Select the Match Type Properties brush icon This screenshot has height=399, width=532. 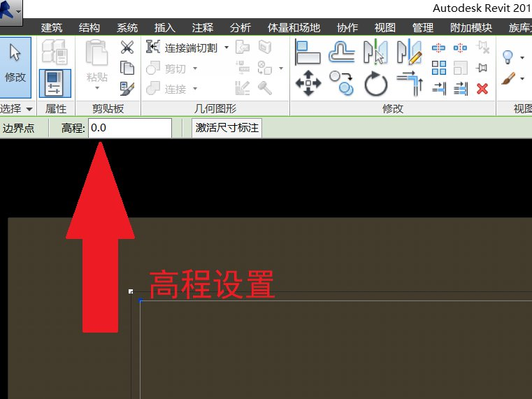pos(127,89)
